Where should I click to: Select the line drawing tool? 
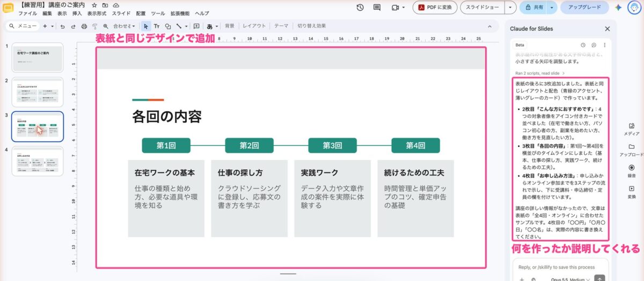point(179,26)
